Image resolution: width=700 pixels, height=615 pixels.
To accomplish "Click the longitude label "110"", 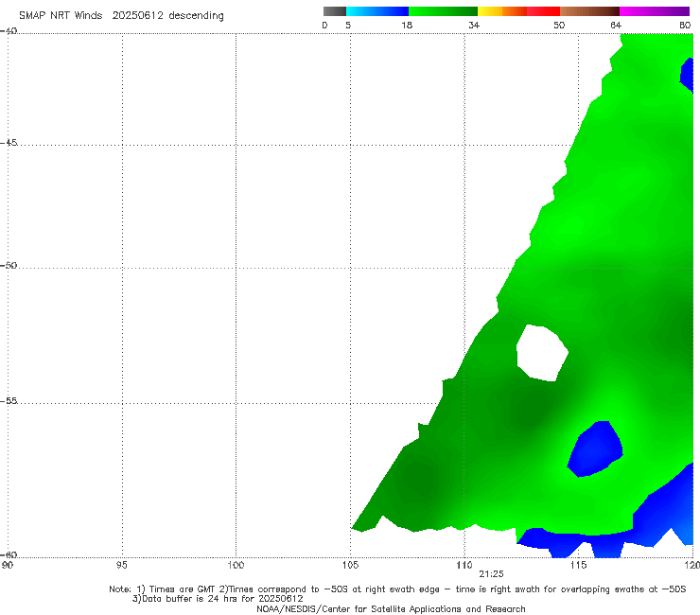I will coord(464,565).
